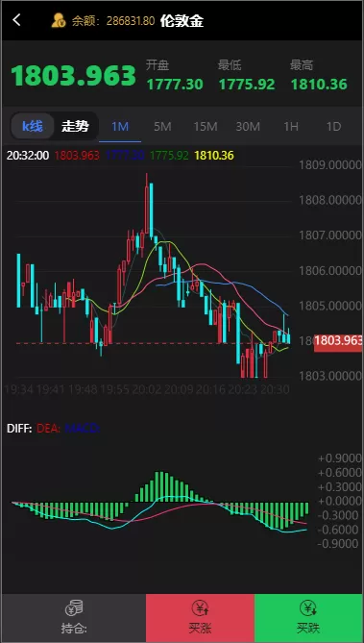Tap the coin stack holdings icon
This screenshot has width=364, height=643.
74,607
